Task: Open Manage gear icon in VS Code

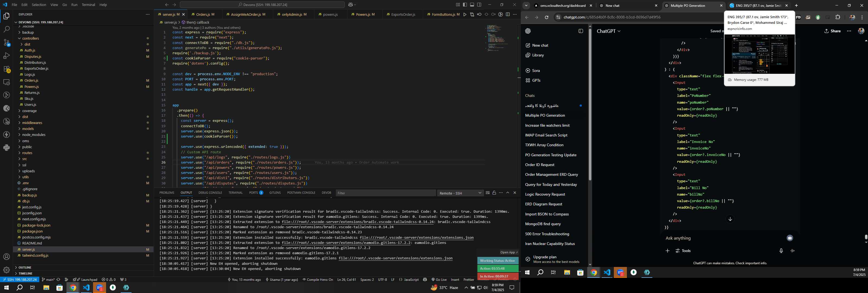Action: point(7,270)
